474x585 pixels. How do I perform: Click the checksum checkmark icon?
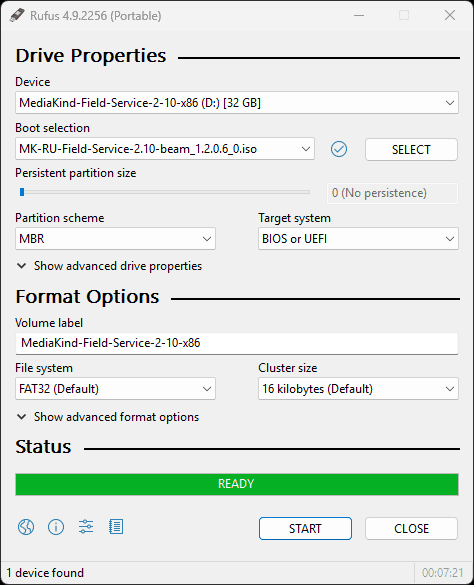pos(339,149)
